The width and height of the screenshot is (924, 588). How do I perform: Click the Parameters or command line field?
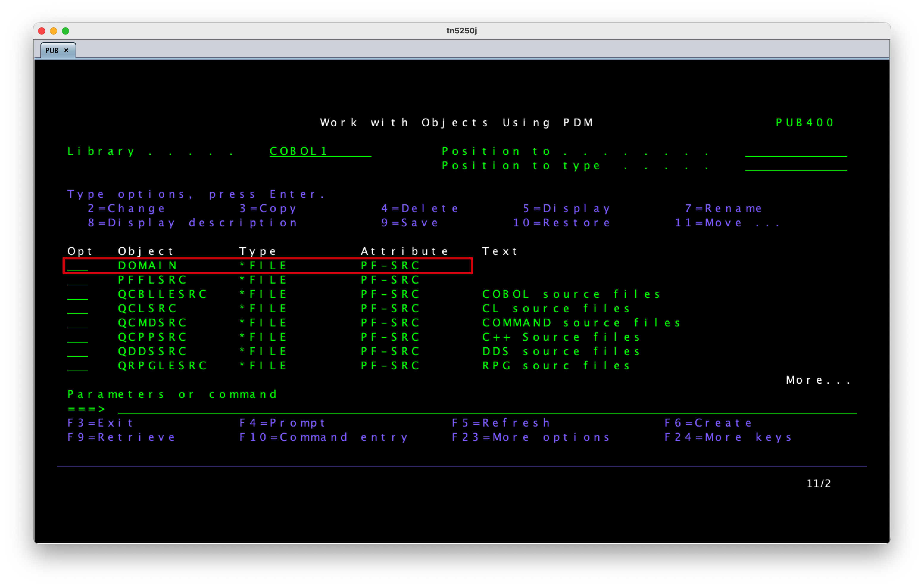pyautogui.click(x=487, y=409)
